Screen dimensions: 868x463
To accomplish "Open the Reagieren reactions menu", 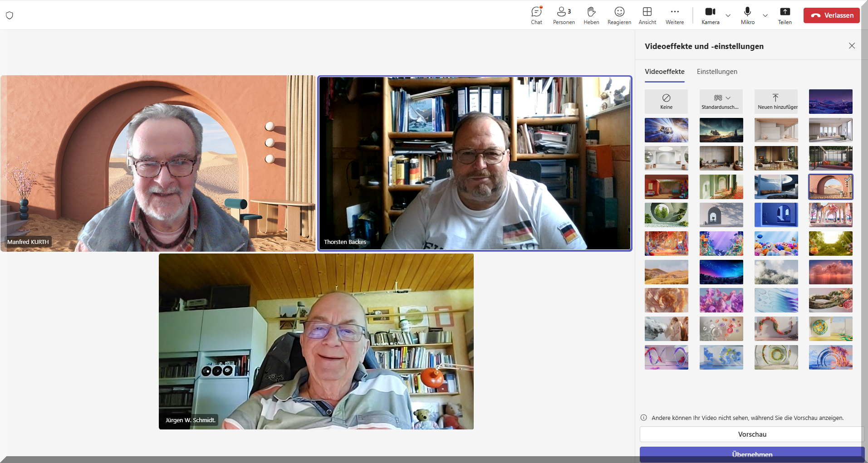I will click(x=619, y=15).
